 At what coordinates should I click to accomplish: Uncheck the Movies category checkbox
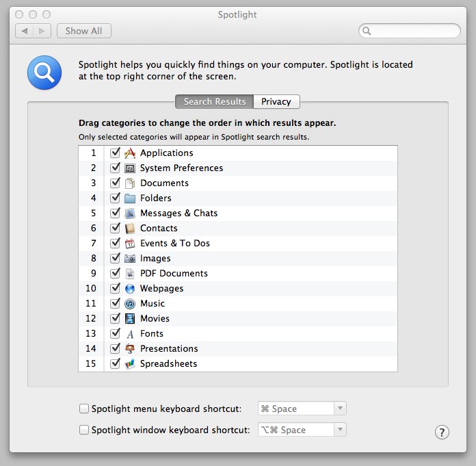pos(115,318)
